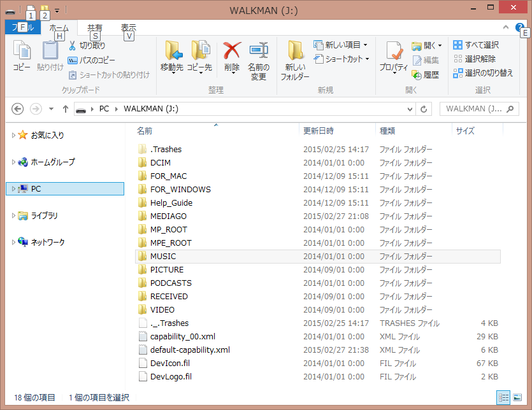532x410 pixels.
Task: Click the WALKMAN search box
Action: point(479,110)
